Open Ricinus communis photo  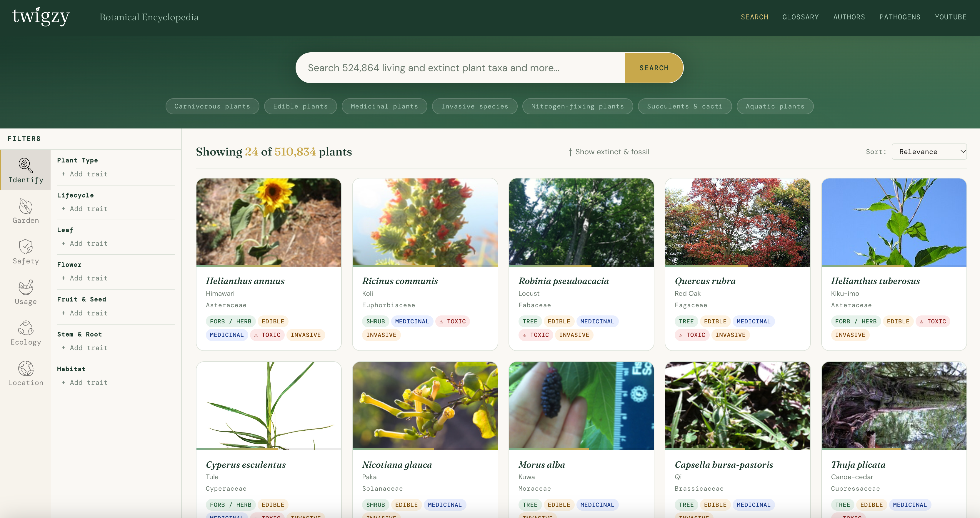(x=425, y=223)
